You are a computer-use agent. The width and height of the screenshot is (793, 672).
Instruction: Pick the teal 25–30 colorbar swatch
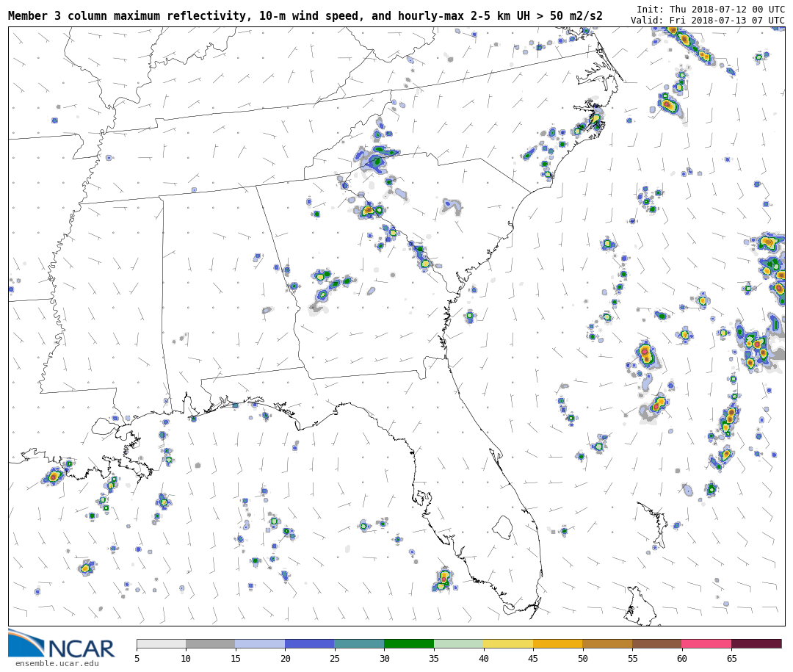click(x=359, y=644)
